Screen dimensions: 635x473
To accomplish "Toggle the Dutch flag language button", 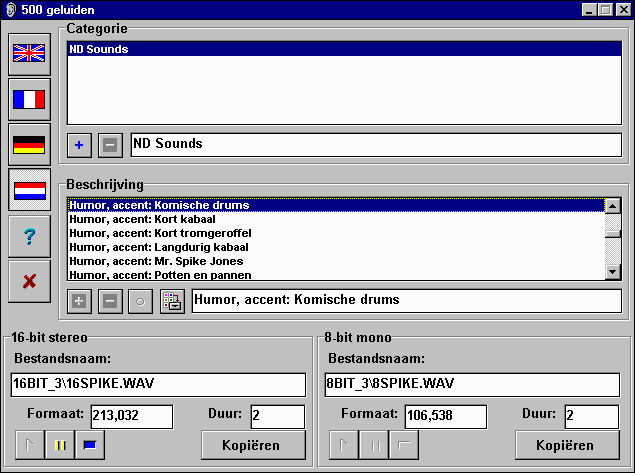I will point(29,190).
